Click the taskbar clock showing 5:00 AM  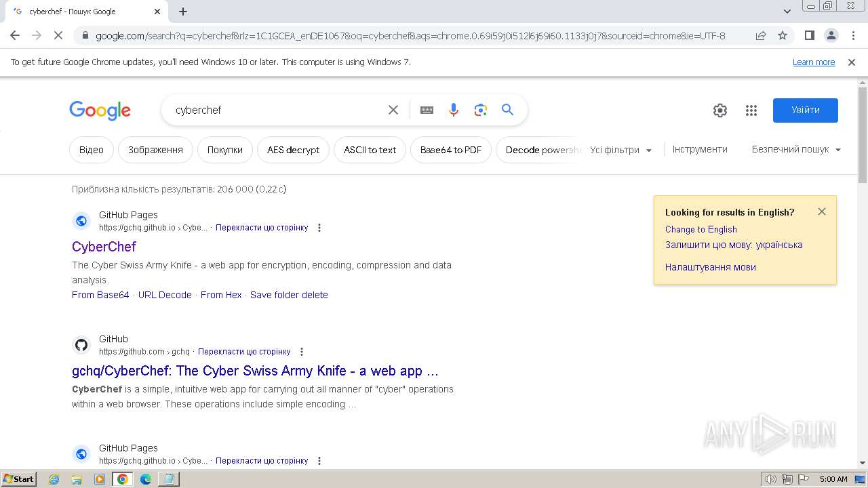click(833, 479)
